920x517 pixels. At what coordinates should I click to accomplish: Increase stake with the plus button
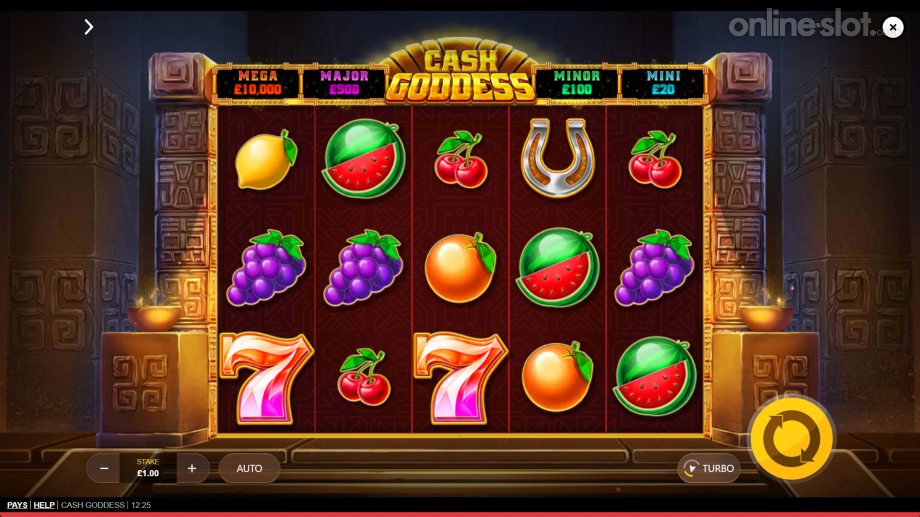point(192,468)
